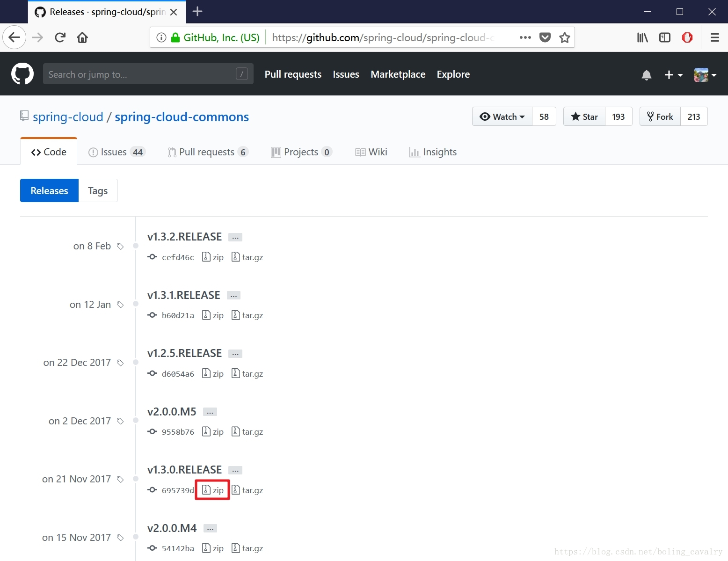The image size is (728, 561).
Task: Go back with browser back arrow
Action: pyautogui.click(x=15, y=37)
